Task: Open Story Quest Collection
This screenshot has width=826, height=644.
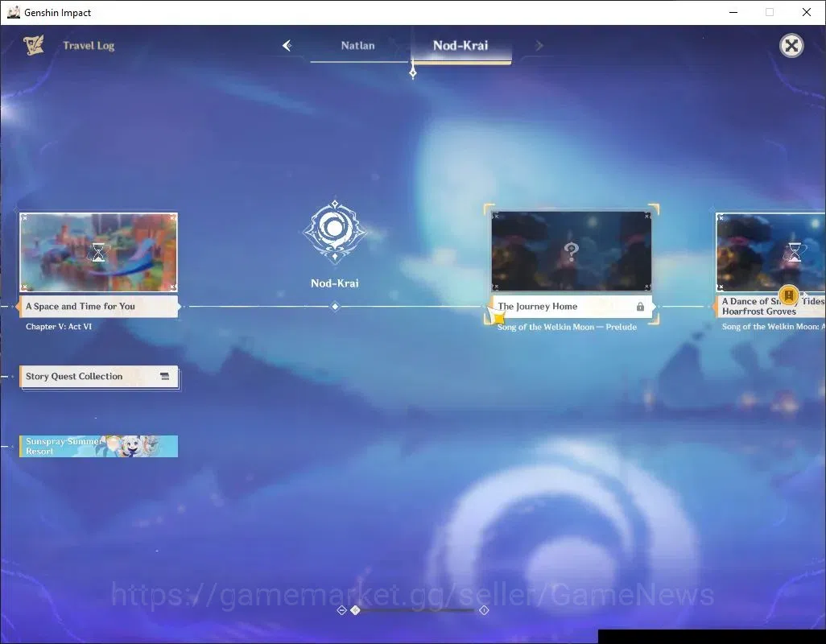Action: [99, 377]
